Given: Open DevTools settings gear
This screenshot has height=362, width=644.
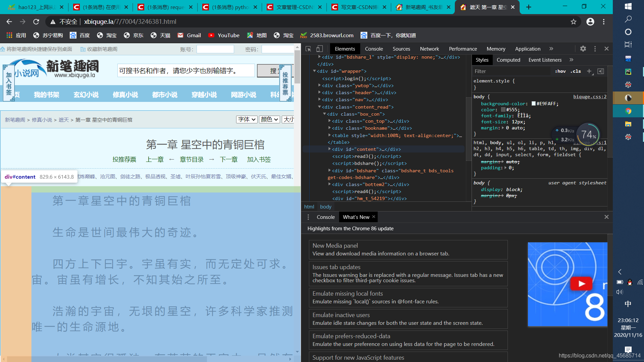Looking at the screenshot, I should pyautogui.click(x=583, y=49).
